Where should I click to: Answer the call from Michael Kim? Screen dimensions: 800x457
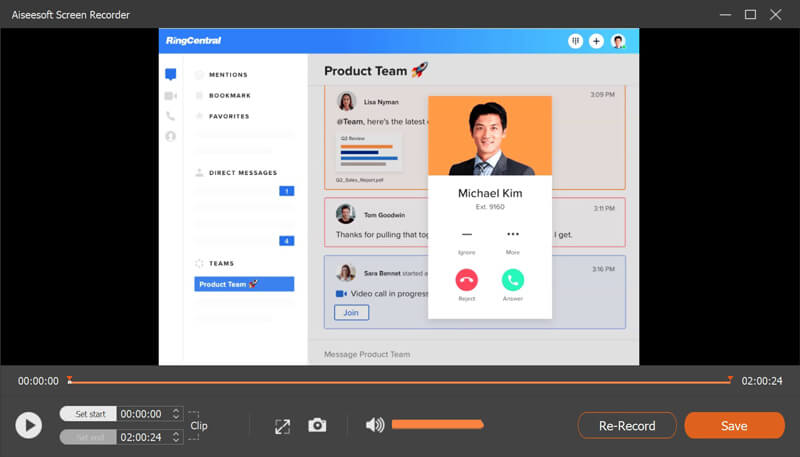point(513,280)
